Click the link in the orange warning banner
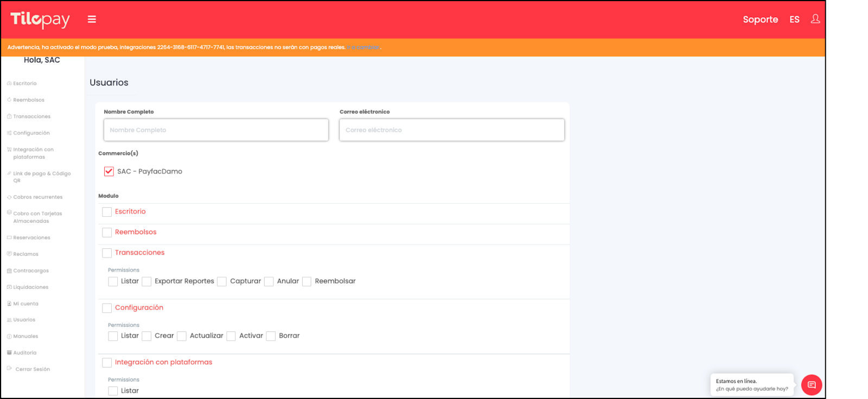This screenshot has width=868, height=399. (x=363, y=48)
